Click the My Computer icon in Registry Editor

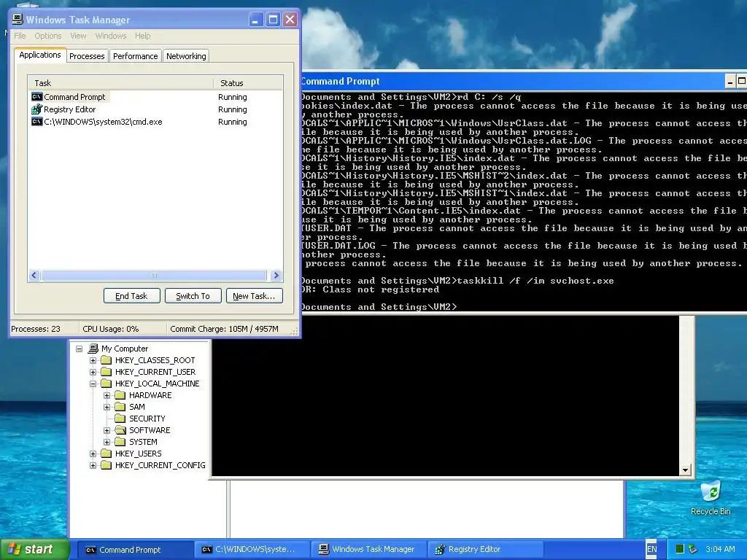coord(93,349)
